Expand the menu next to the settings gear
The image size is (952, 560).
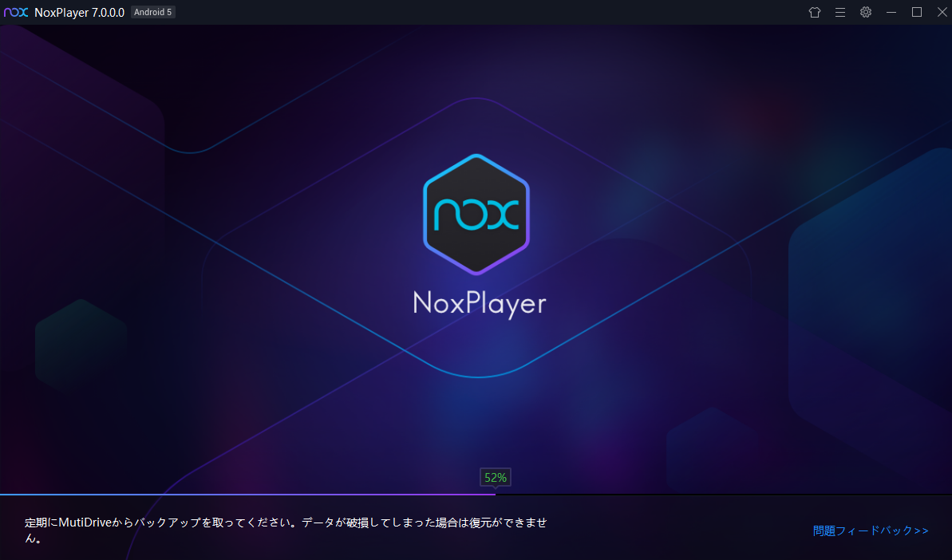(839, 12)
